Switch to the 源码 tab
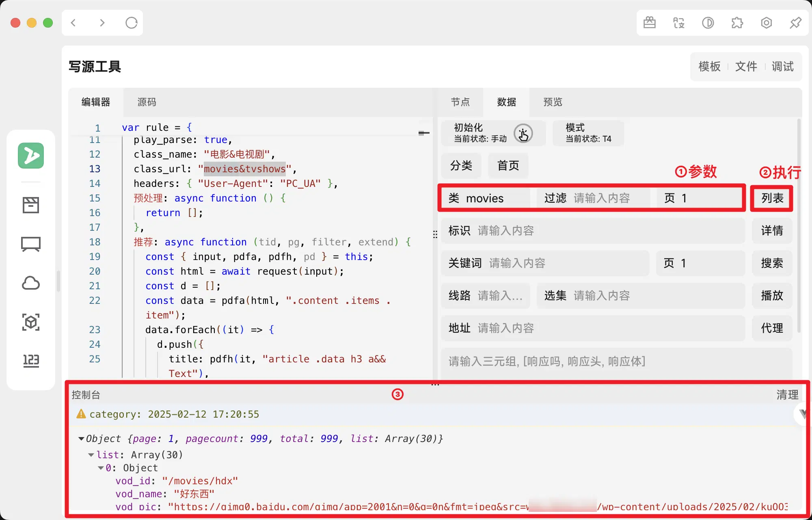The width and height of the screenshot is (812, 520). [147, 102]
